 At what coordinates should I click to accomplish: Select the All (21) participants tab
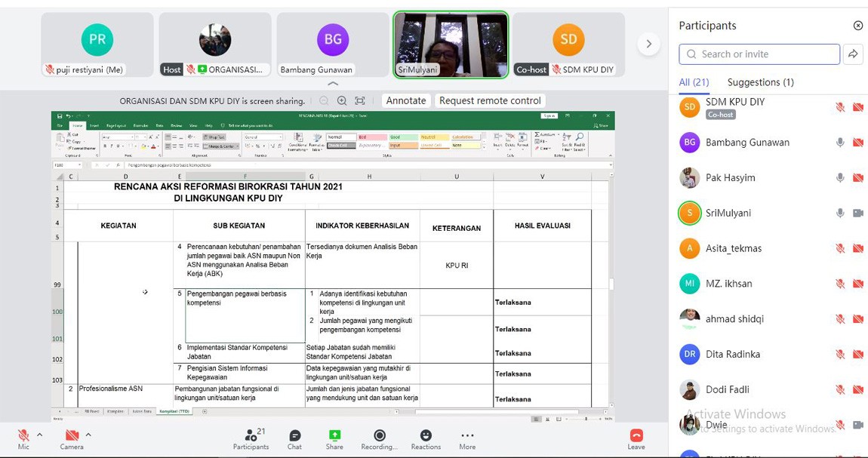pyautogui.click(x=694, y=82)
